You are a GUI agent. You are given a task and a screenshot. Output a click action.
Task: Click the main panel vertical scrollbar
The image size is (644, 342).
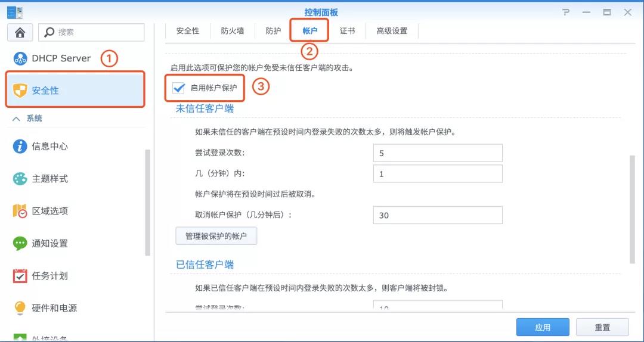pos(632,209)
